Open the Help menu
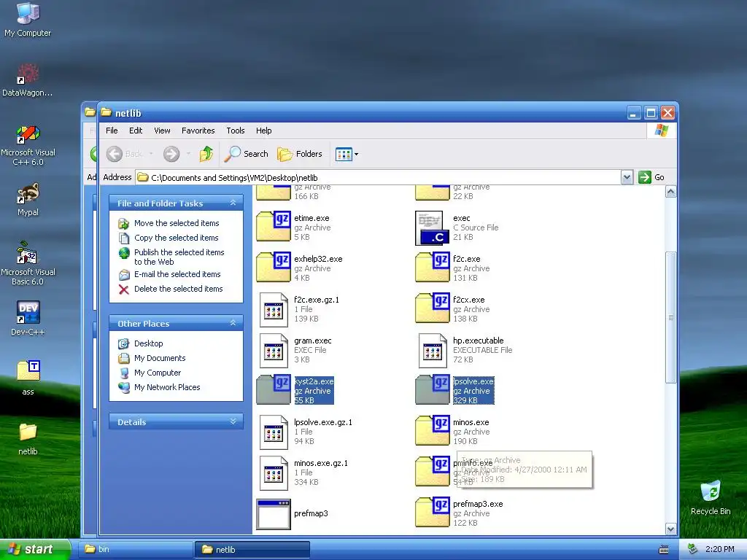747x560 pixels. (x=263, y=131)
